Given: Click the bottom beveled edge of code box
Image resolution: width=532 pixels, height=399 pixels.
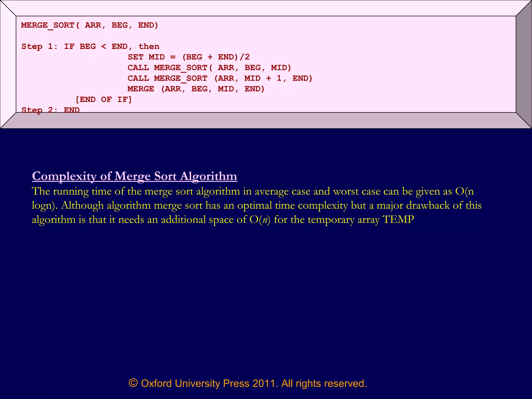Looking at the screenshot, I should (266, 121).
